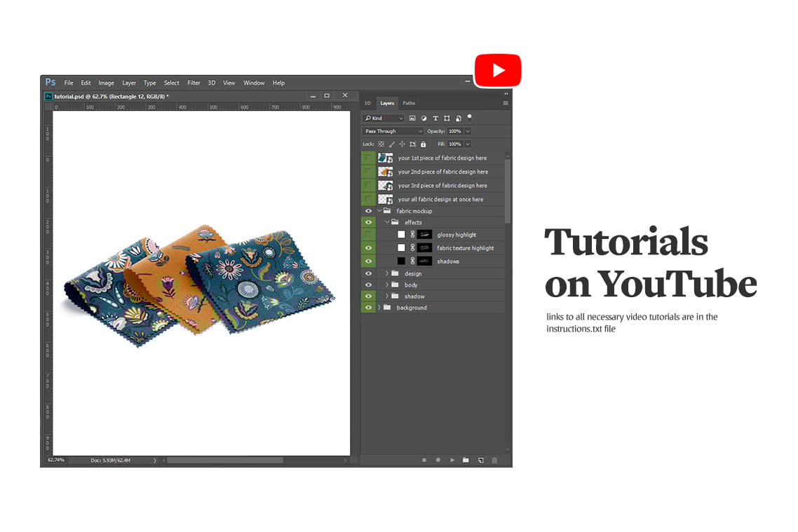Switch to the Paths tab
The height and width of the screenshot is (532, 798).
coord(409,103)
